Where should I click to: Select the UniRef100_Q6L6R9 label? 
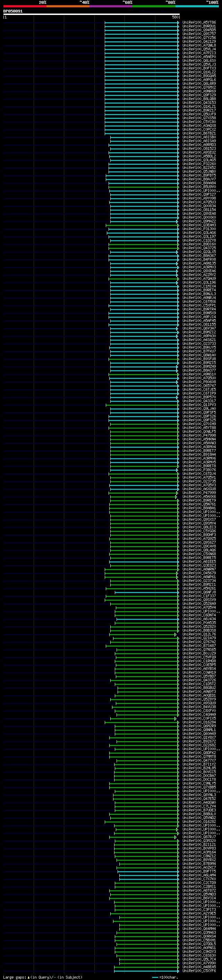pyautogui.click(x=199, y=84)
